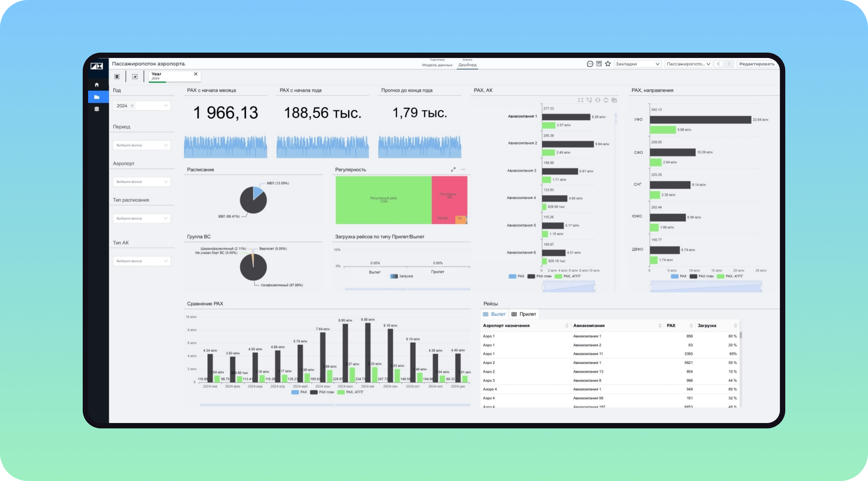Select rectangle selection tool on РАХ, АК chart

pyautogui.click(x=580, y=100)
